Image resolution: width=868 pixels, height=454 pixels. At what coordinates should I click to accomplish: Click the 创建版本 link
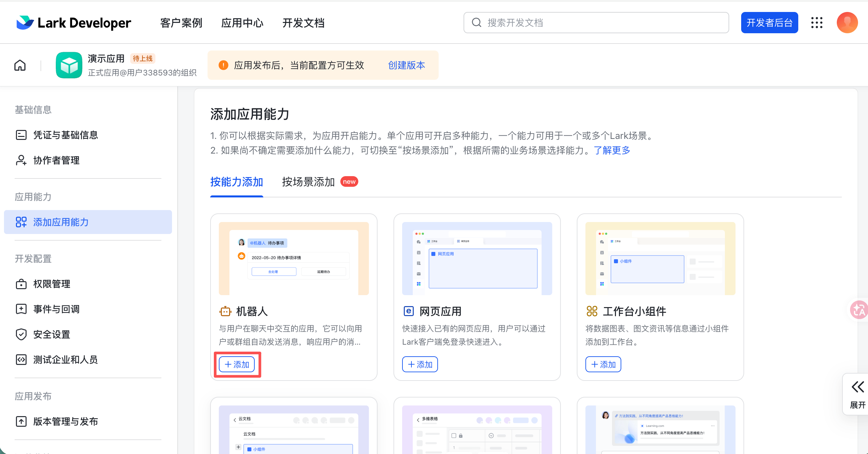point(406,65)
